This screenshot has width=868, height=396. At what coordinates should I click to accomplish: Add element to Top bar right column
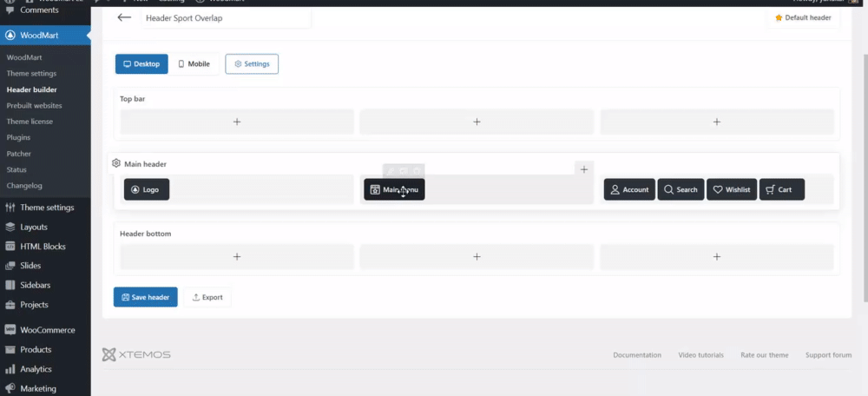(x=716, y=122)
